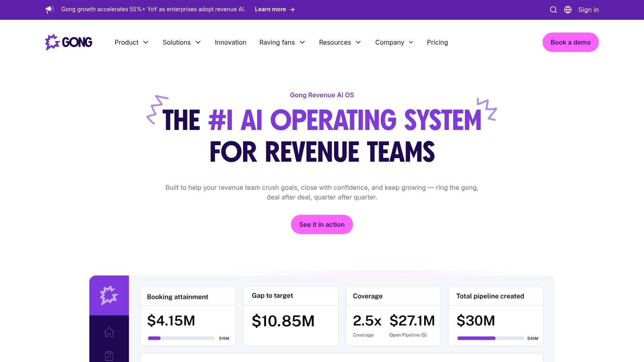
Task: Go to the Innovation page
Action: [x=231, y=42]
